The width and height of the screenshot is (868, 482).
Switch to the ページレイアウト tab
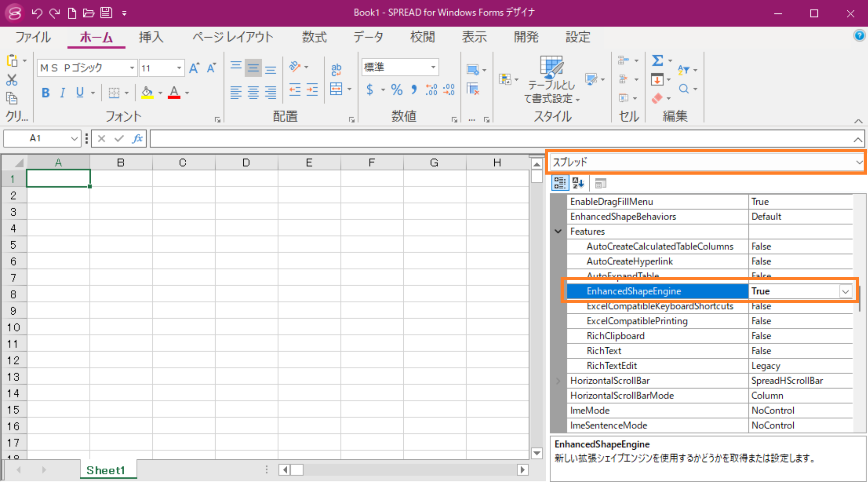[x=233, y=37]
